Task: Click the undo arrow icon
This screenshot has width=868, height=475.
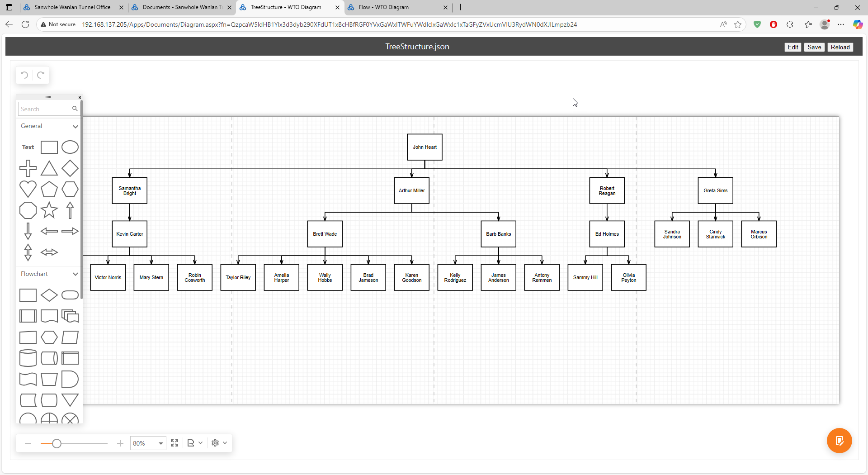Action: click(24, 75)
